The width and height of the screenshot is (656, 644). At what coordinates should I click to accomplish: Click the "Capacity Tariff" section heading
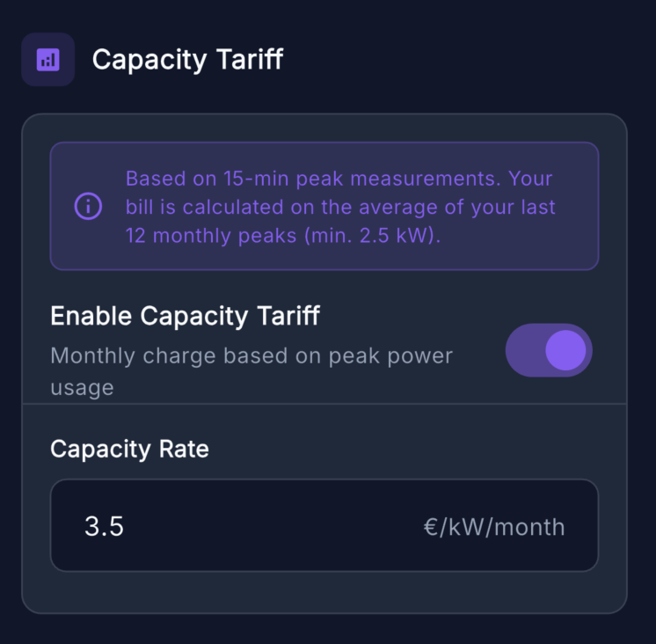pos(187,60)
